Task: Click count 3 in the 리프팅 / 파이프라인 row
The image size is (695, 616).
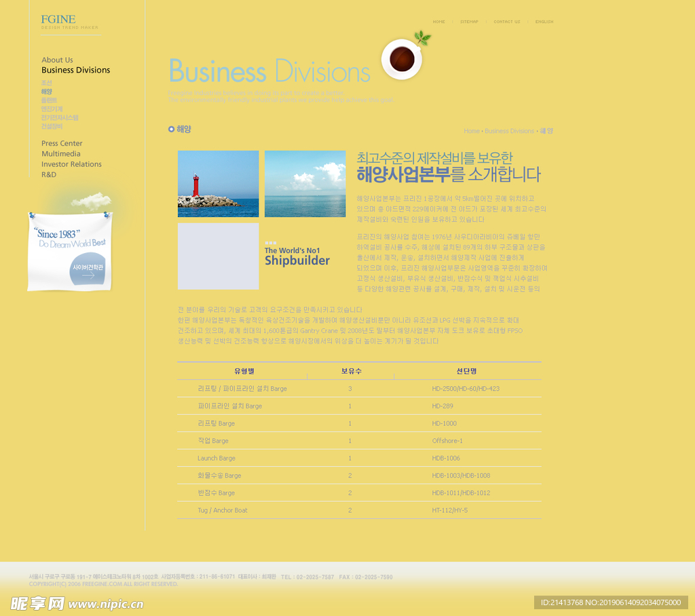Action: [350, 389]
